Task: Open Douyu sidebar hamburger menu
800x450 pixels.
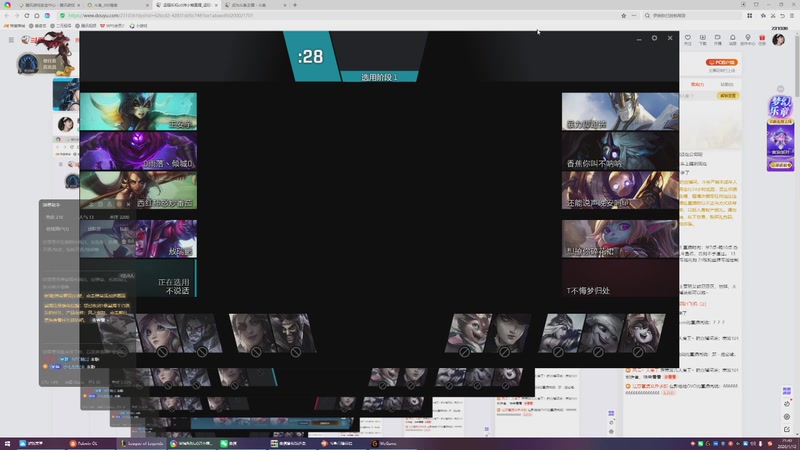Action: coord(11,39)
